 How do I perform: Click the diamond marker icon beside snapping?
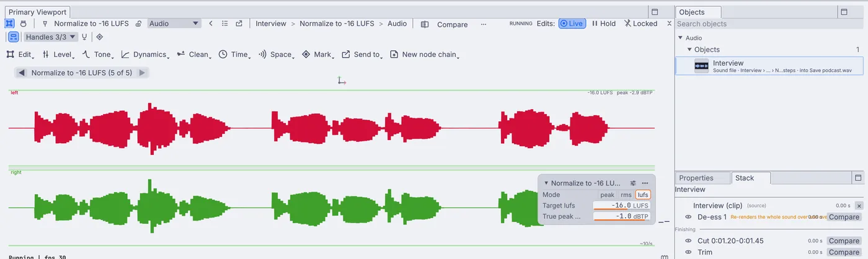[100, 37]
